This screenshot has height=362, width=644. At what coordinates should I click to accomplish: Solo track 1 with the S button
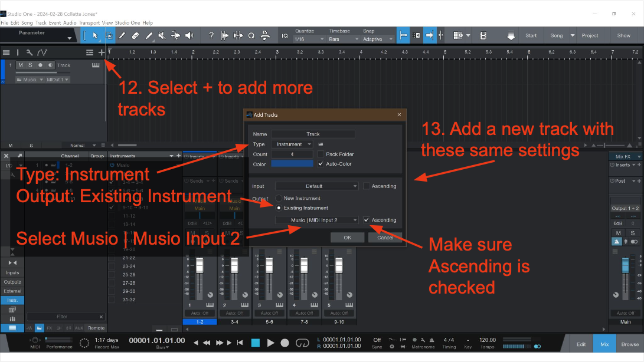click(30, 65)
